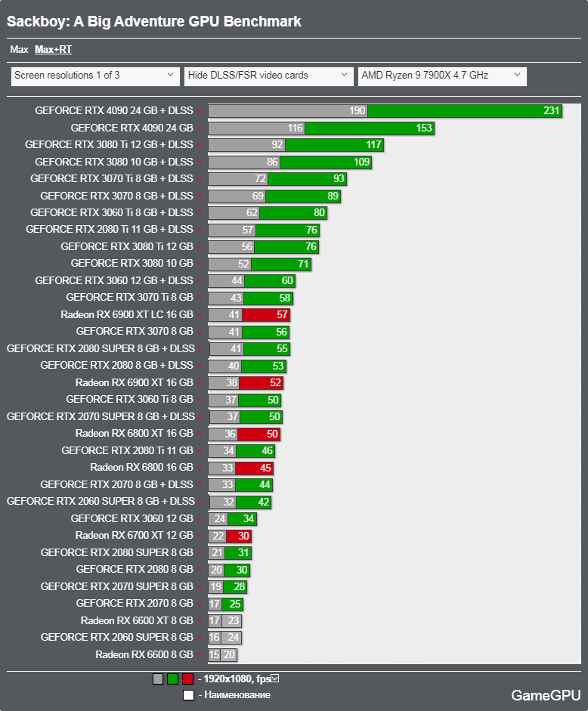
Task: Remove GEFORCE RTX 3070 8 GB row via red X
Action: pyautogui.click(x=199, y=332)
